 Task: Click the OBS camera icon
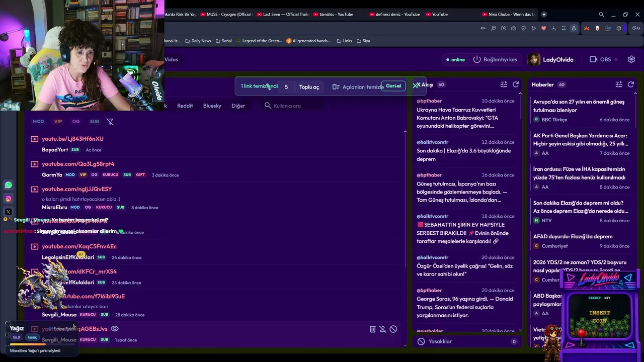(593, 59)
